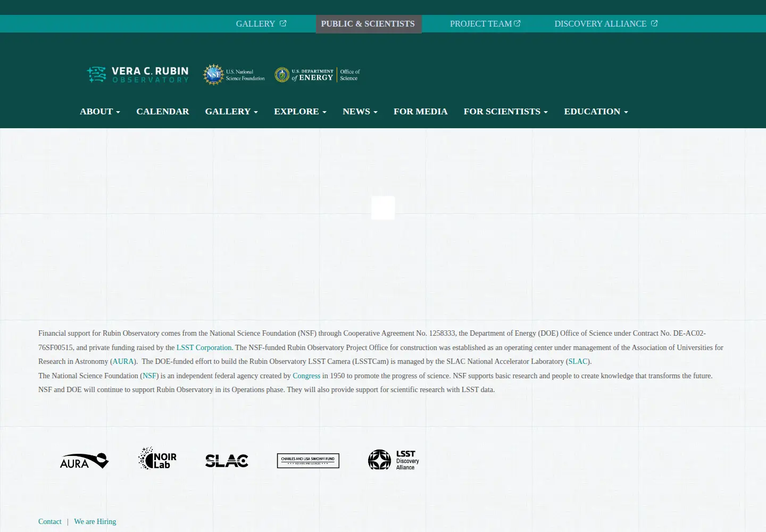Click the external-link icon beside Project Team
The width and height of the screenshot is (766, 532).
click(x=517, y=23)
